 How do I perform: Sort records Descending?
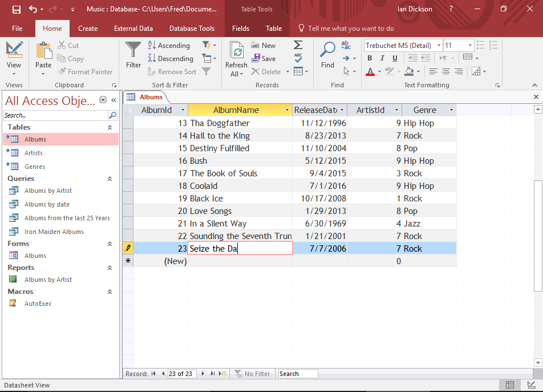168,58
